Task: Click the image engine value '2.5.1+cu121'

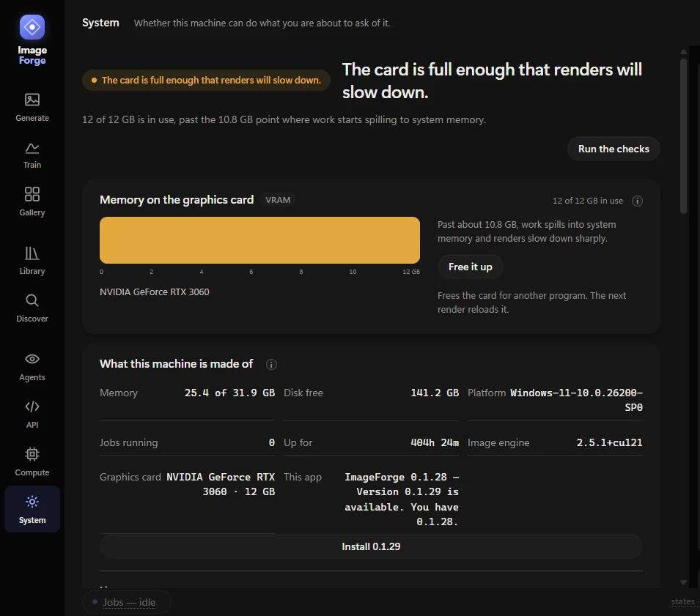Action: click(x=609, y=442)
